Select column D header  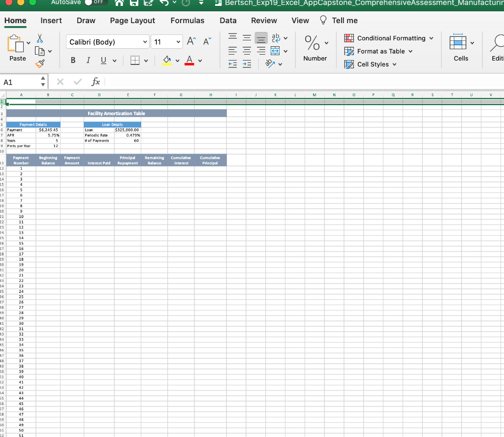(x=99, y=95)
